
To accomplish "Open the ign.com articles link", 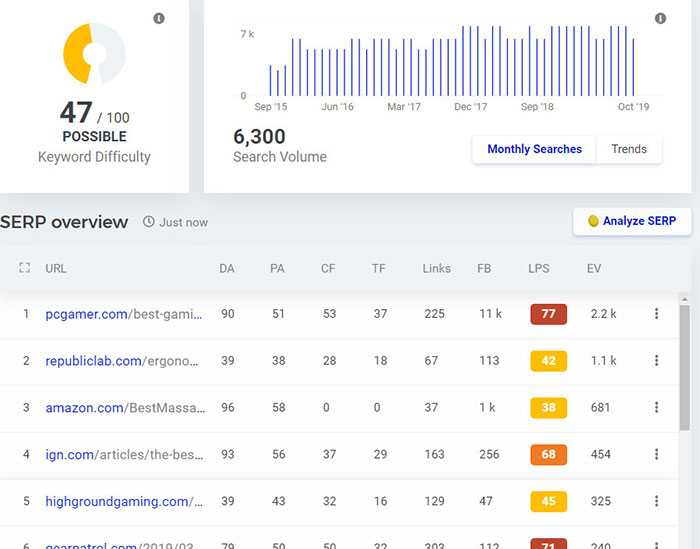I will click(124, 454).
